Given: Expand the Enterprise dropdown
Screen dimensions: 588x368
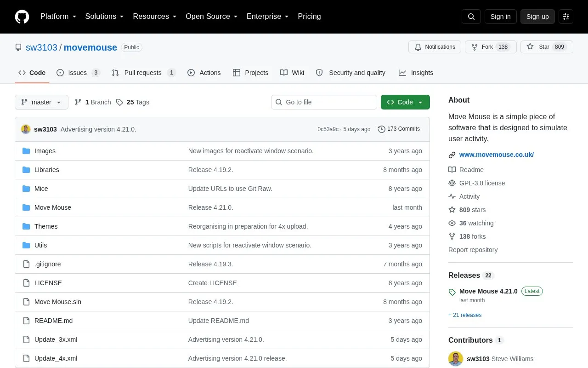Looking at the screenshot, I should point(268,17).
